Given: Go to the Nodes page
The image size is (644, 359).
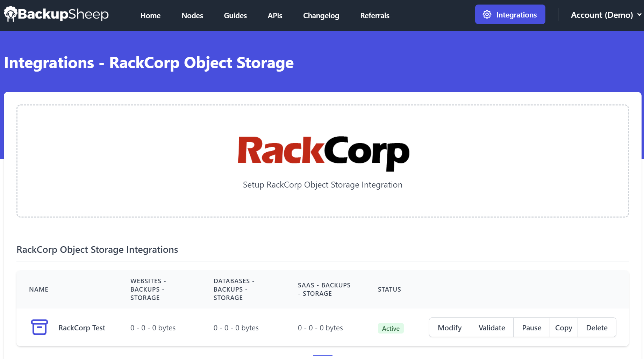Looking at the screenshot, I should point(192,16).
